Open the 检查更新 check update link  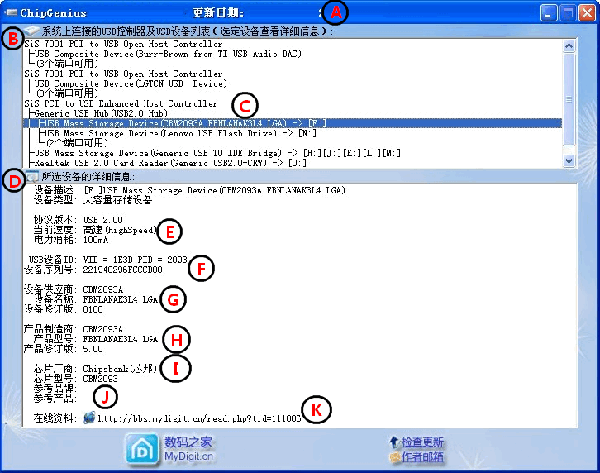(422, 442)
